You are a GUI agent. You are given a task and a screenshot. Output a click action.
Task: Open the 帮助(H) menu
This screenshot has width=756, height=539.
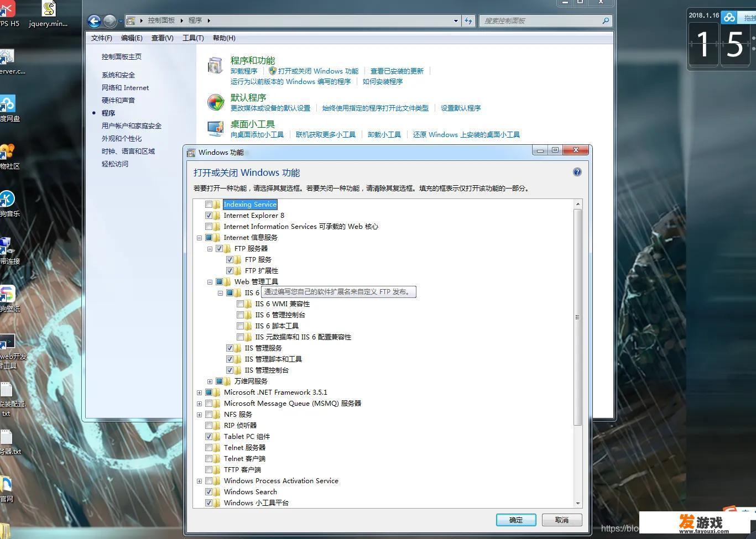click(x=224, y=38)
